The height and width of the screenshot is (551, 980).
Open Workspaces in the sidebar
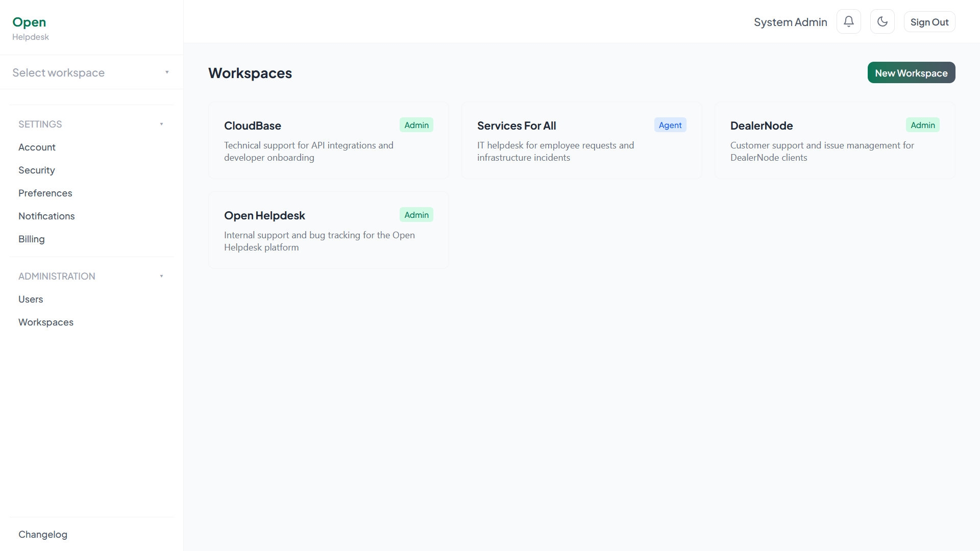coord(46,322)
